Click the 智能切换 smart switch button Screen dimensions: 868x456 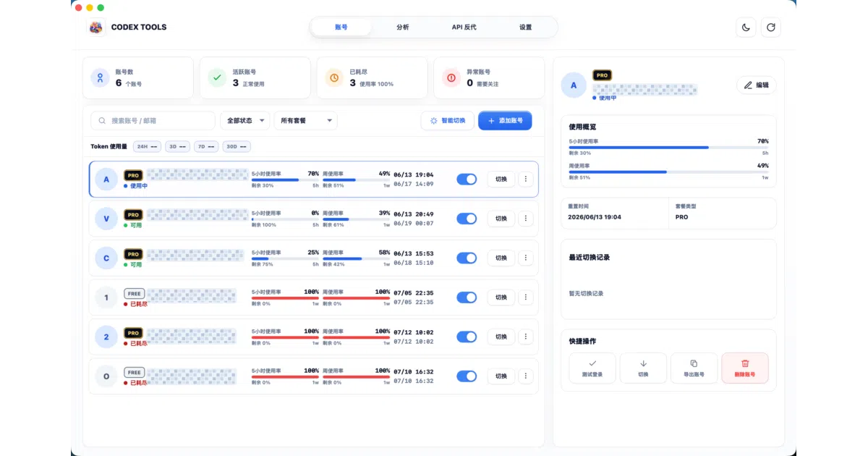(x=448, y=121)
